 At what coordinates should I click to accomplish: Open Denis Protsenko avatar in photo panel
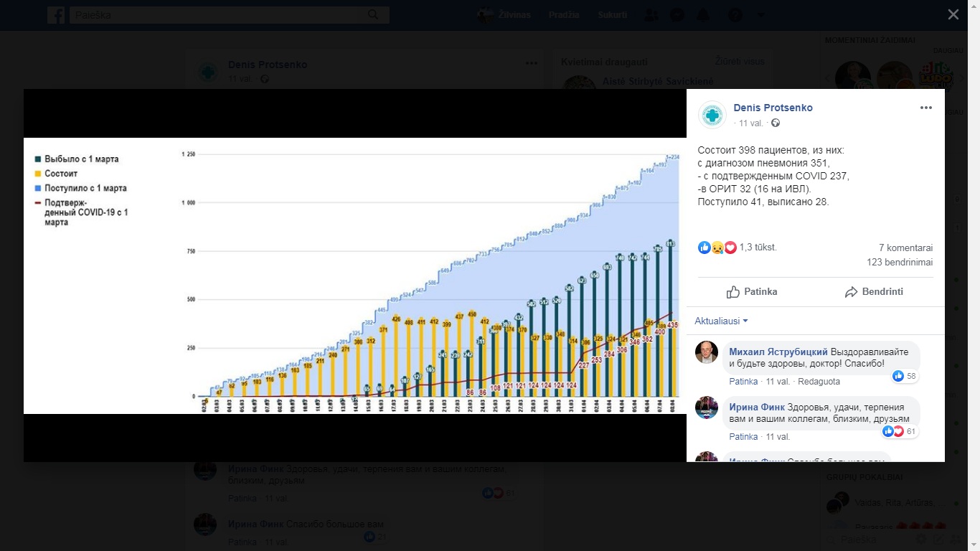pyautogui.click(x=712, y=115)
